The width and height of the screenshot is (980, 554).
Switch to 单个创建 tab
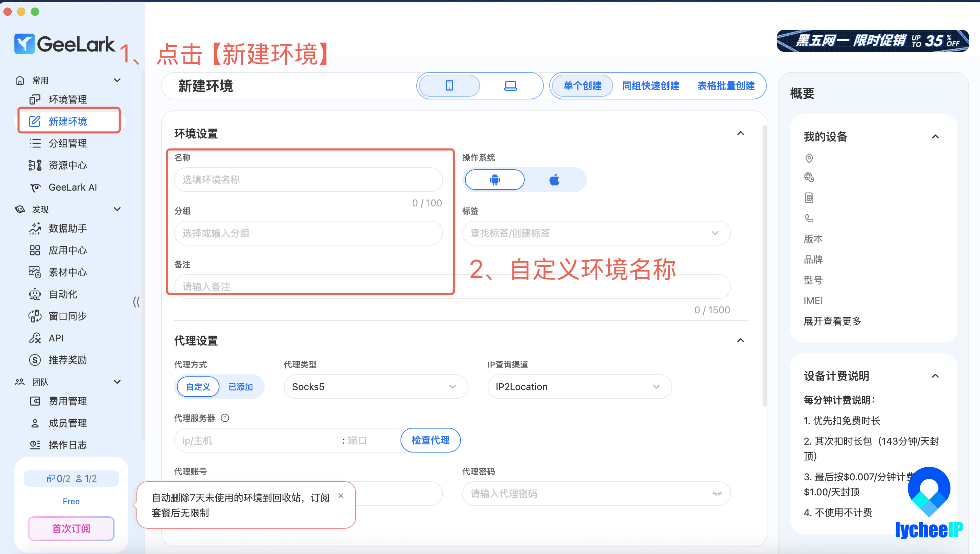(x=582, y=86)
